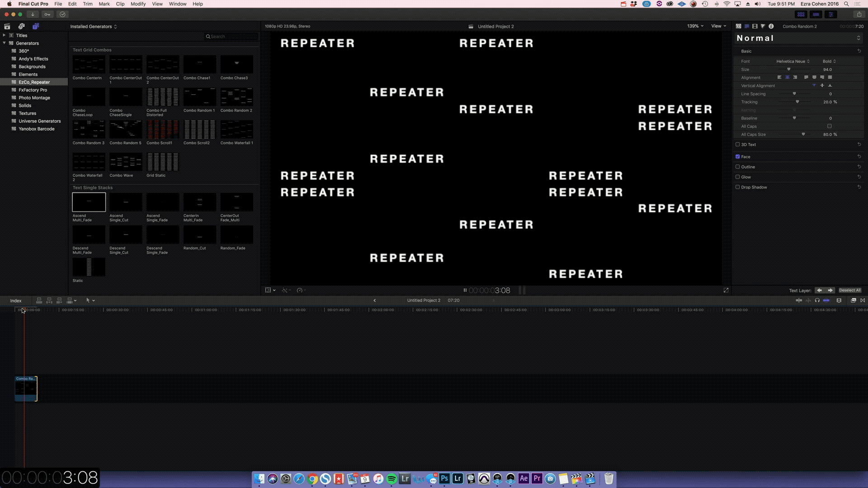The height and width of the screenshot is (488, 868).
Task: Enable the Drop Shadow checkbox
Action: 738,187
